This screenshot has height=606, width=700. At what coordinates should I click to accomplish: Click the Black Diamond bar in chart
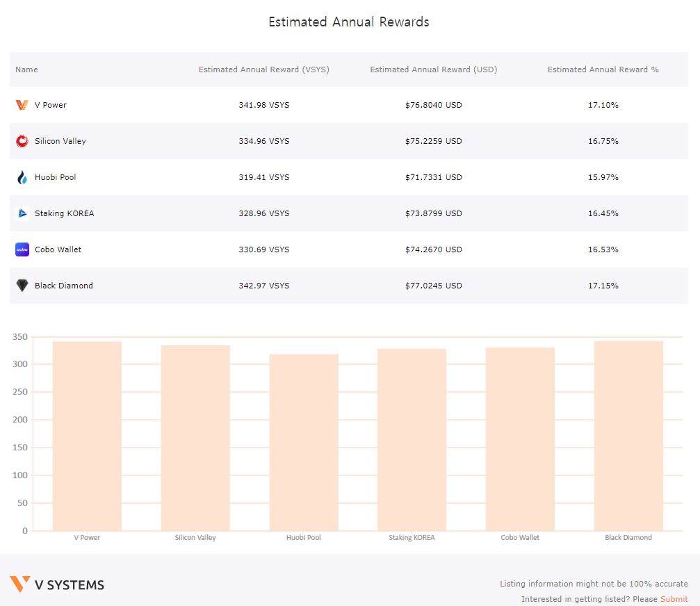tap(628, 436)
